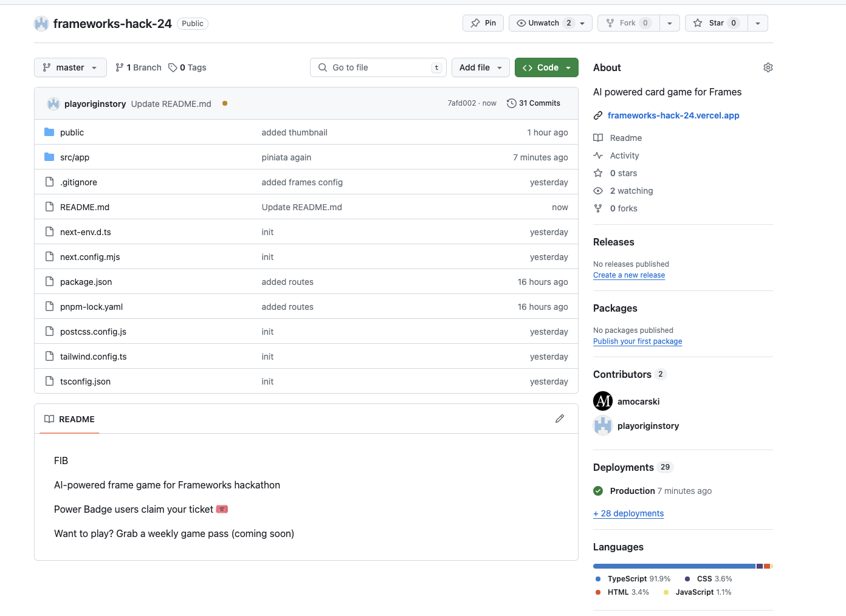Click the 'added routes' message for package.json
This screenshot has height=616, width=846.
(287, 282)
